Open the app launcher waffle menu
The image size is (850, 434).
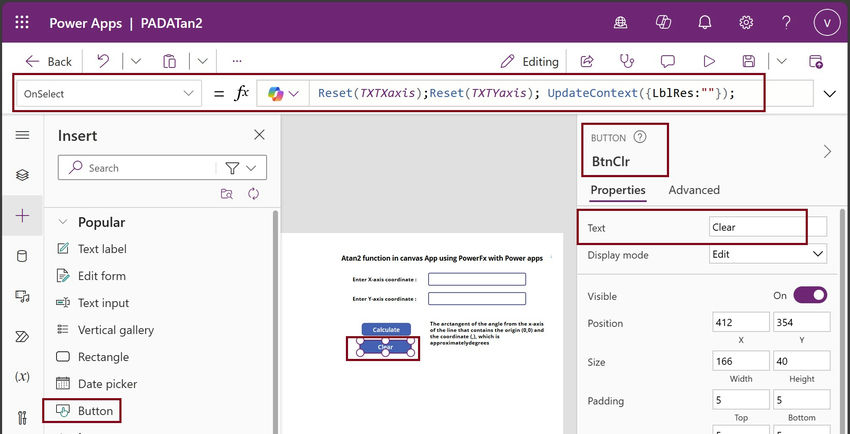[22, 23]
